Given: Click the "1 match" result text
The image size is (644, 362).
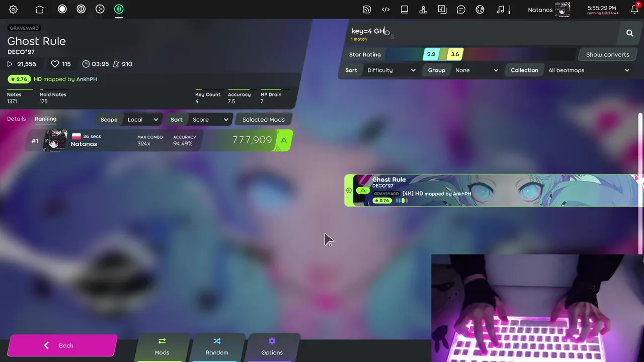Looking at the screenshot, I should click(x=359, y=39).
